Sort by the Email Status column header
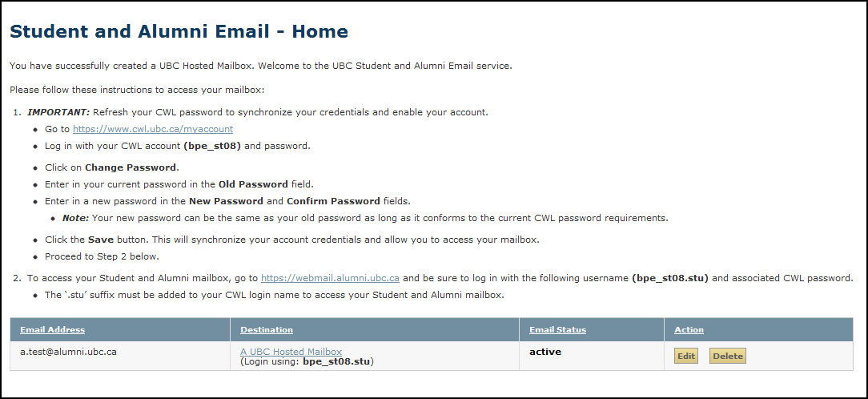The width and height of the screenshot is (868, 399). (x=557, y=330)
